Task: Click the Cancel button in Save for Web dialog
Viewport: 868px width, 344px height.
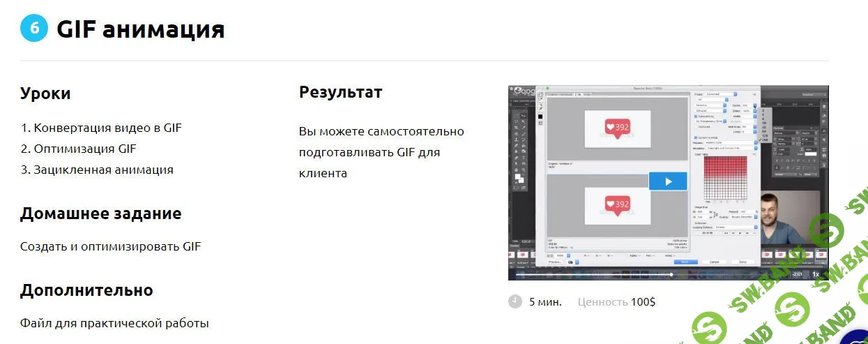Action: point(714,262)
